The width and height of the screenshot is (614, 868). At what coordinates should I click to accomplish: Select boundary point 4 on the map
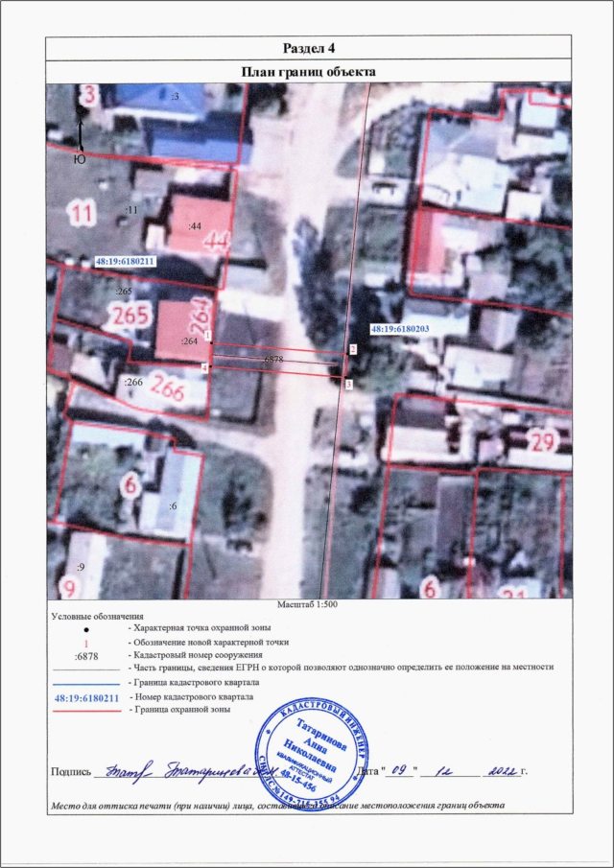(203, 367)
